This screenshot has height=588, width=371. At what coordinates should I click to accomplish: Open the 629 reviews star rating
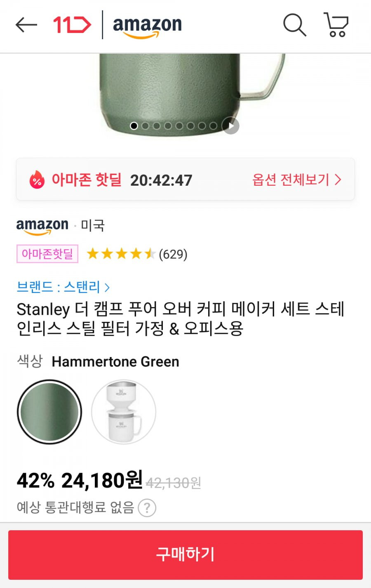(137, 254)
